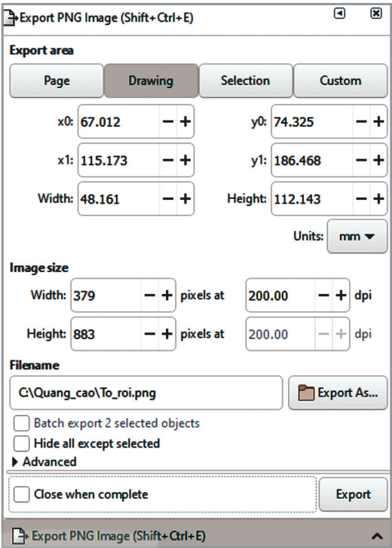Switch export area to Selection

246,81
